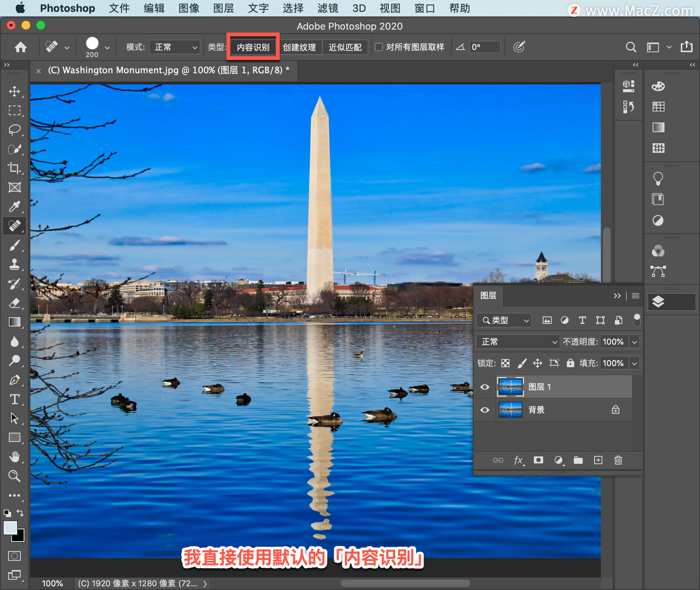Click the Home icon in options bar

21,47
